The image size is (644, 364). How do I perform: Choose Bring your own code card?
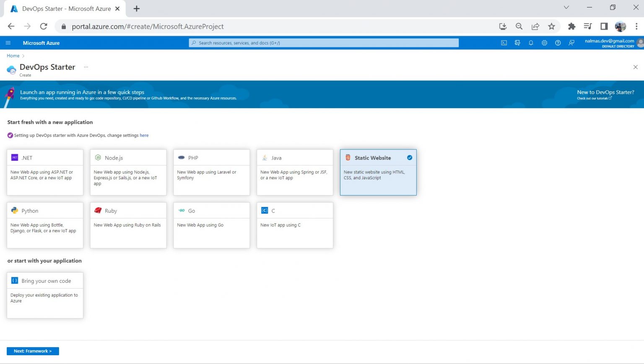point(45,295)
